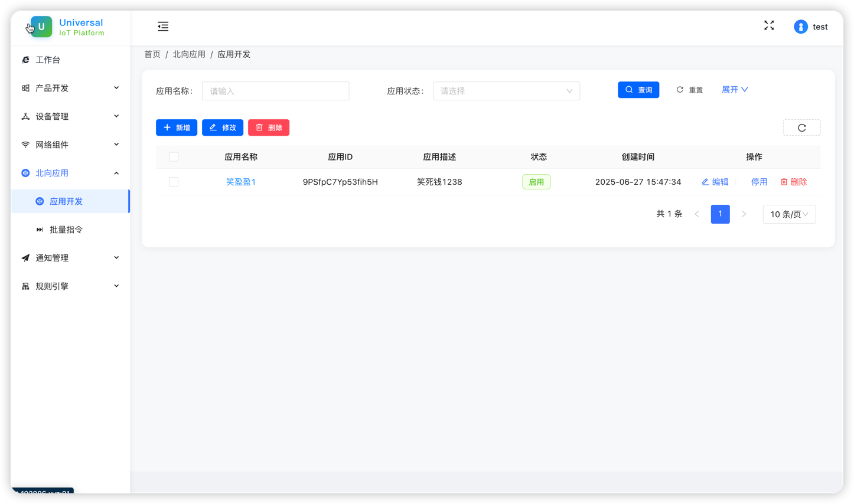Enter fullscreen mode with the expand icon

(769, 25)
